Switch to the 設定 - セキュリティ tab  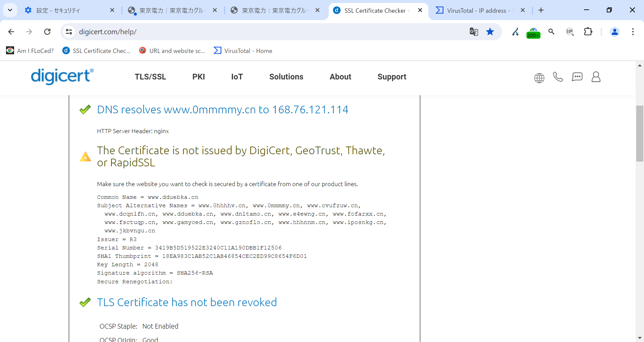tap(70, 10)
